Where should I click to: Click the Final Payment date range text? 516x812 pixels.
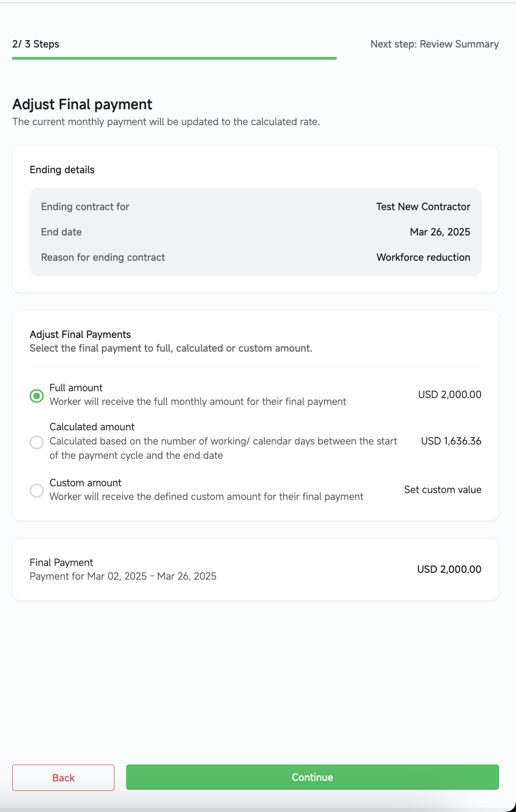pos(123,576)
